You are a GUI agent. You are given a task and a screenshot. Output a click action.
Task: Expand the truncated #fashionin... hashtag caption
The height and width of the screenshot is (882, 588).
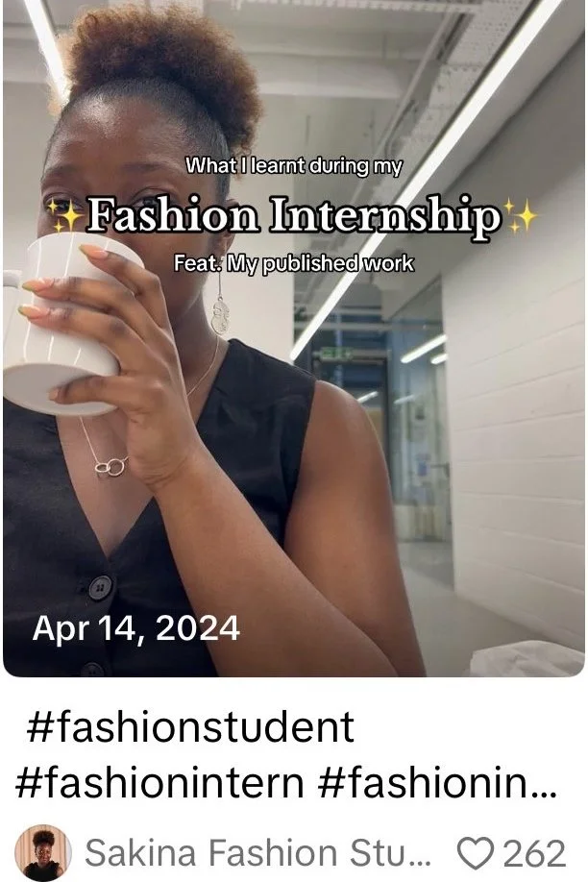[x=437, y=782]
